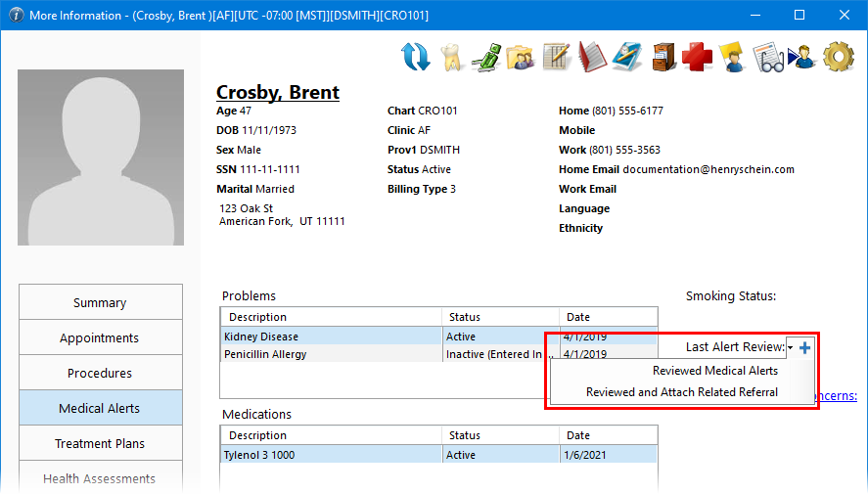The height and width of the screenshot is (494, 868).
Task: Open the red notebook icon
Action: pyautogui.click(x=591, y=57)
